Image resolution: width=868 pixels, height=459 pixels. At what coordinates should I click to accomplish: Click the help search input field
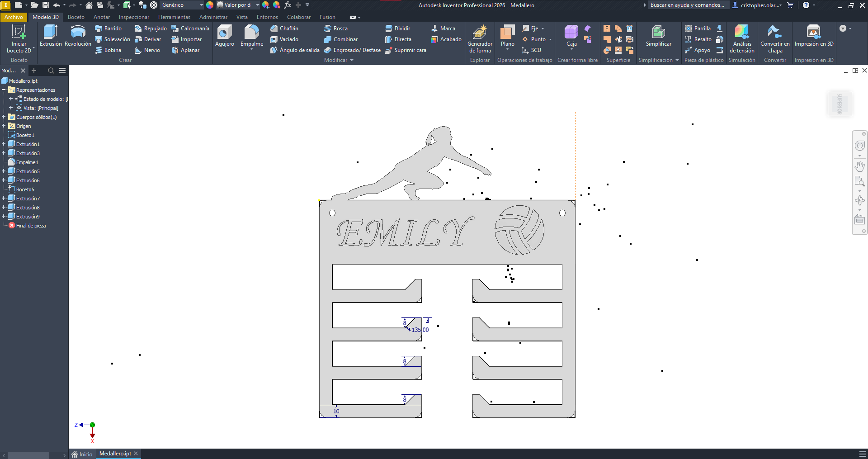pyautogui.click(x=687, y=5)
